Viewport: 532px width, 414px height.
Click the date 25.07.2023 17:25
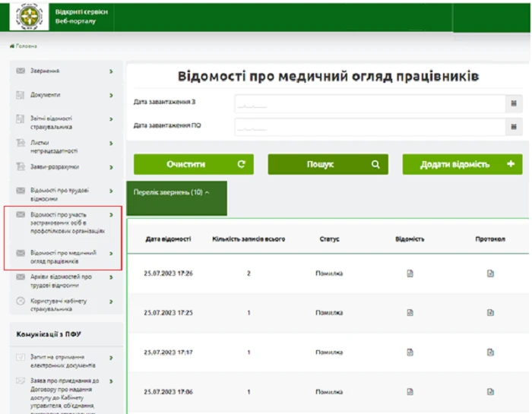pos(168,313)
